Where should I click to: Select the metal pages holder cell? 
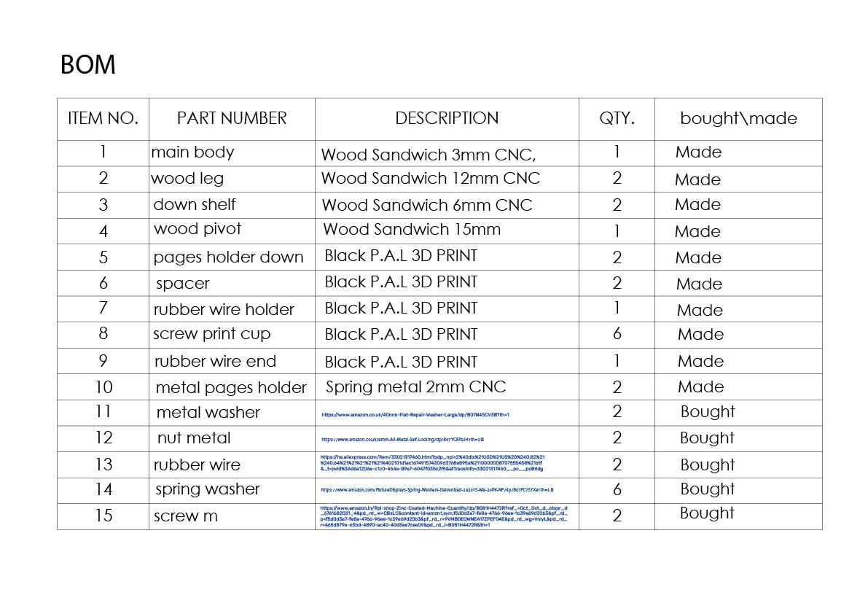click(x=231, y=387)
